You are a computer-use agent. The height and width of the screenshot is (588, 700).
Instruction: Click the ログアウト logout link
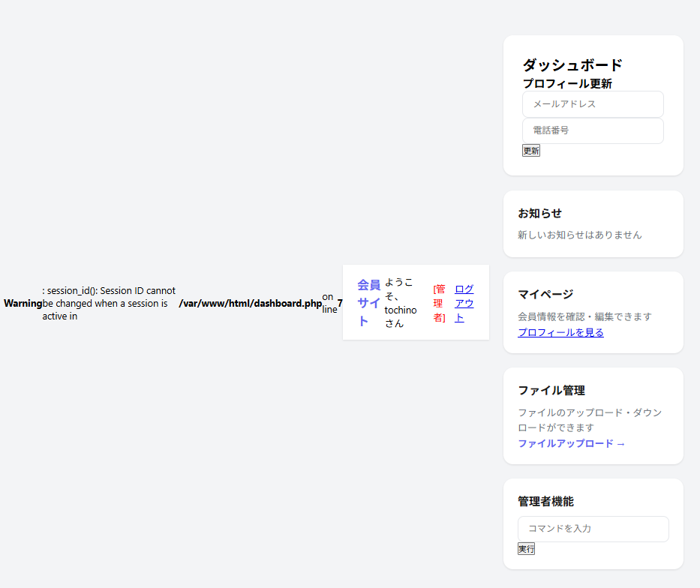(464, 302)
